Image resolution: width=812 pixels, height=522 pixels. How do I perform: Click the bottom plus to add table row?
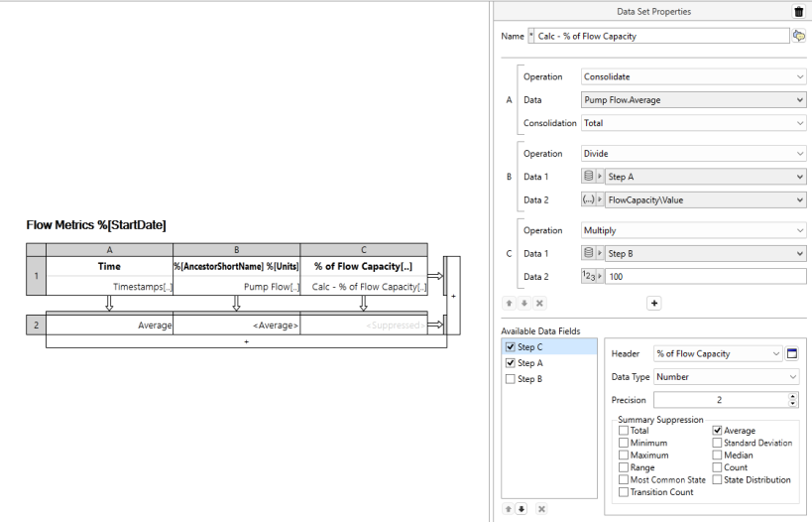(247, 341)
